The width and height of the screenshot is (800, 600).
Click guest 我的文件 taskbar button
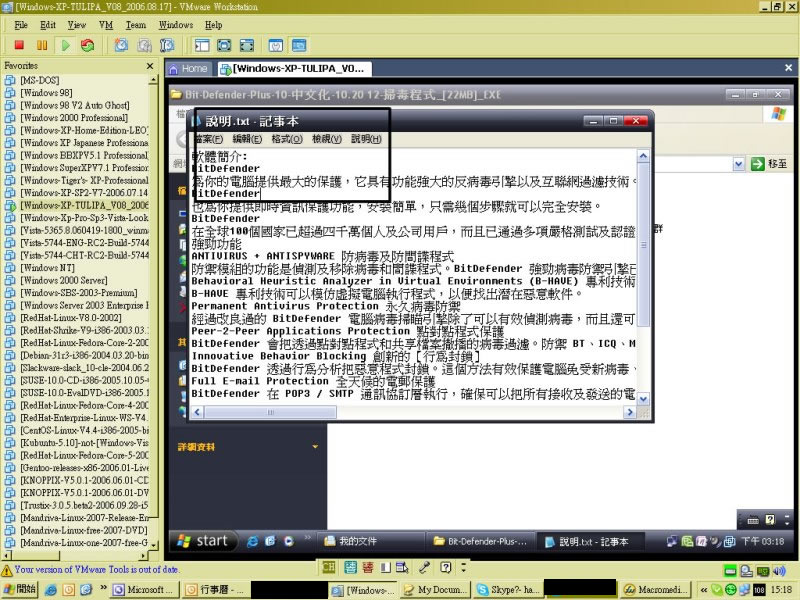(370, 541)
